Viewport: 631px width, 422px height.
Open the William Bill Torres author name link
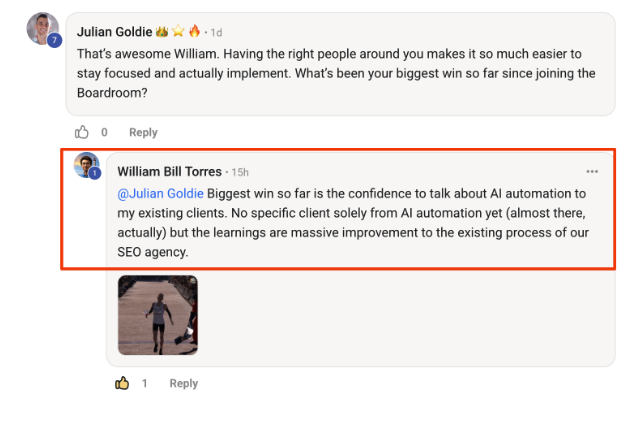tap(170, 172)
